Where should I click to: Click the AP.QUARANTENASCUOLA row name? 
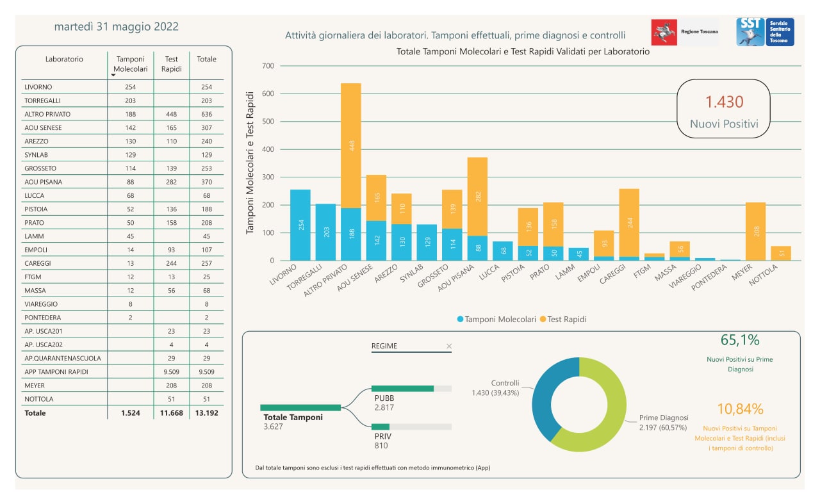[x=63, y=358]
